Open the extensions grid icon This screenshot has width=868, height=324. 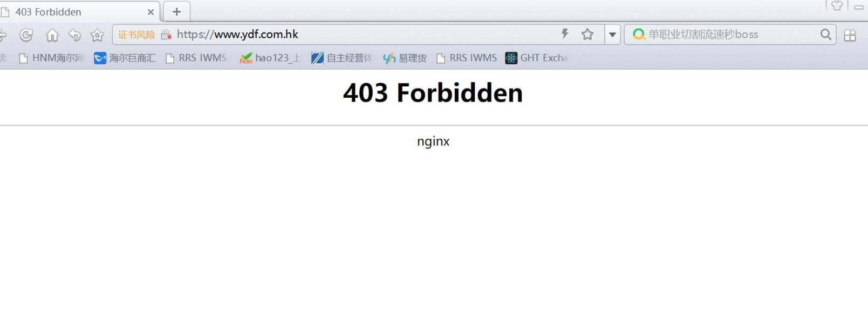(x=850, y=35)
